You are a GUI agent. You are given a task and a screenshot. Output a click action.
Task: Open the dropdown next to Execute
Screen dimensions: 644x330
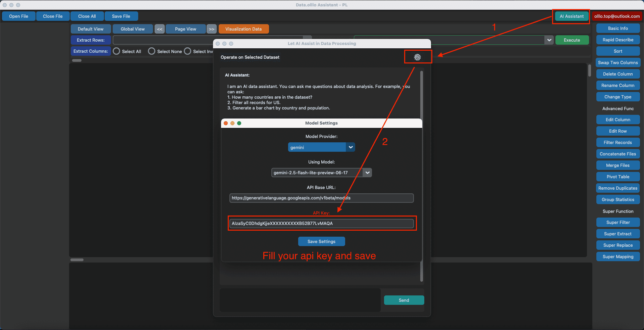click(549, 40)
